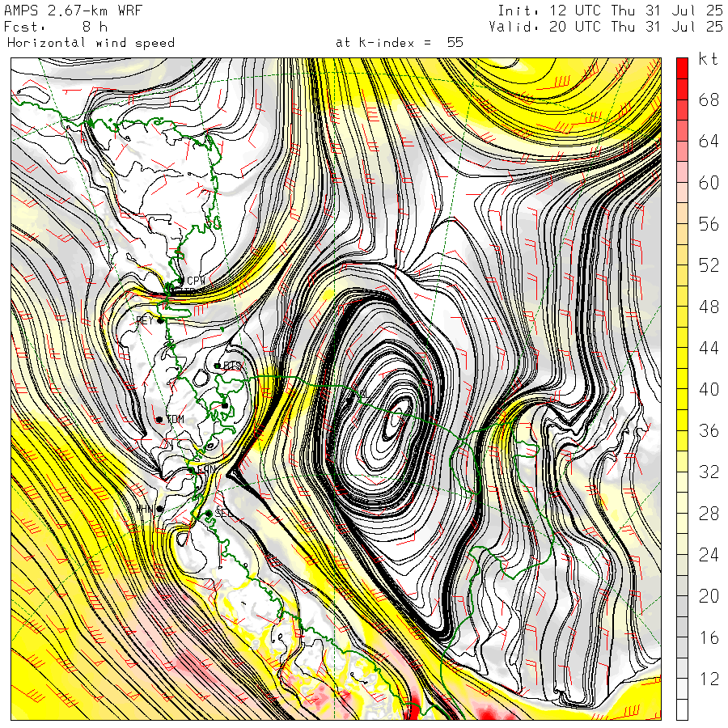Click the REY station marker dot
728x728 pixels.
click(x=160, y=320)
